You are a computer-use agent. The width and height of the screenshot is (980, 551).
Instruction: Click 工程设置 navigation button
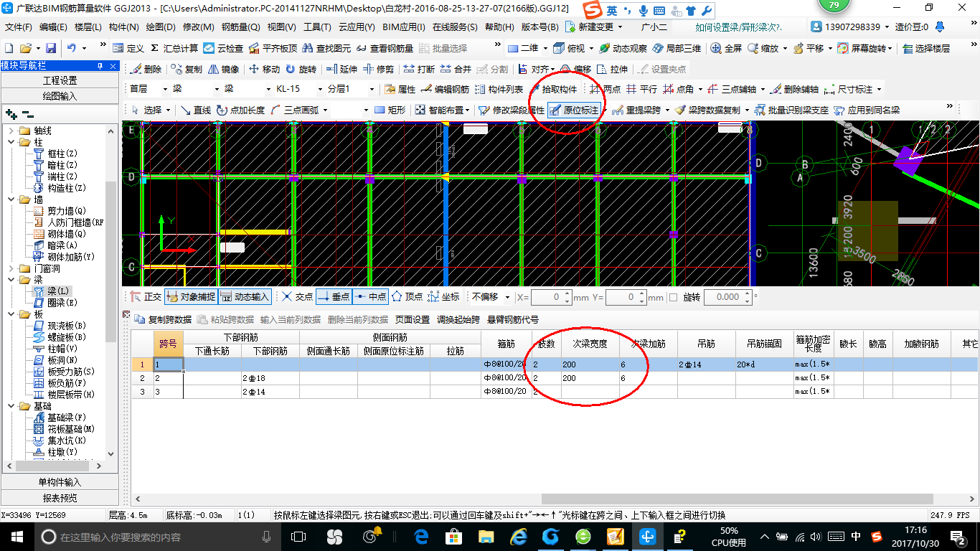60,80
